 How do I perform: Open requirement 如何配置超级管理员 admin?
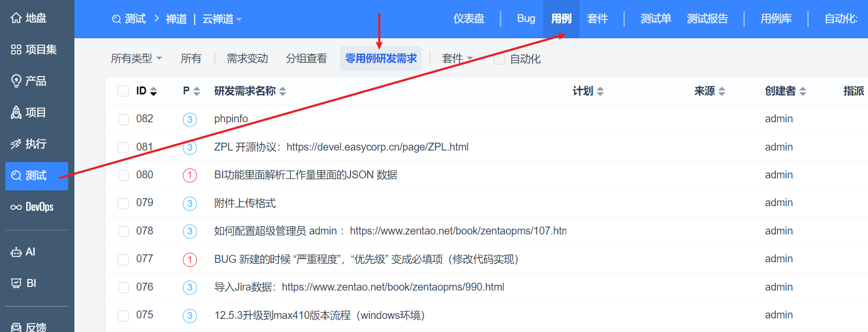[390, 231]
